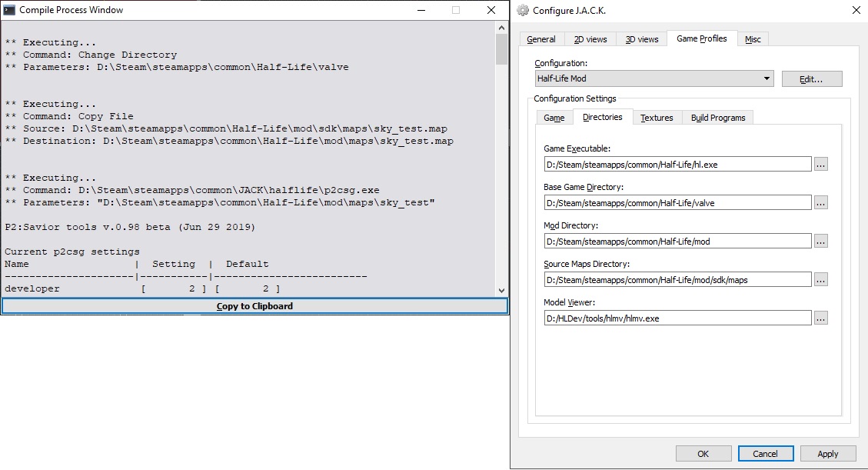Click the Compile Process Window console icon
868x470 pixels.
9,10
